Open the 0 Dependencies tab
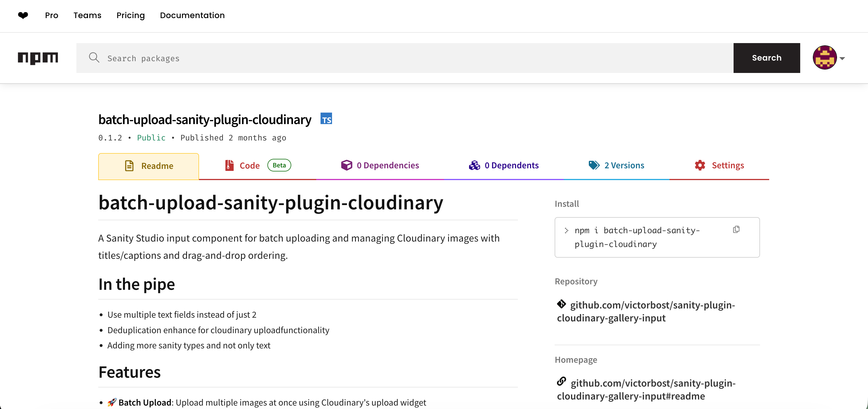The width and height of the screenshot is (868, 409). (380, 165)
